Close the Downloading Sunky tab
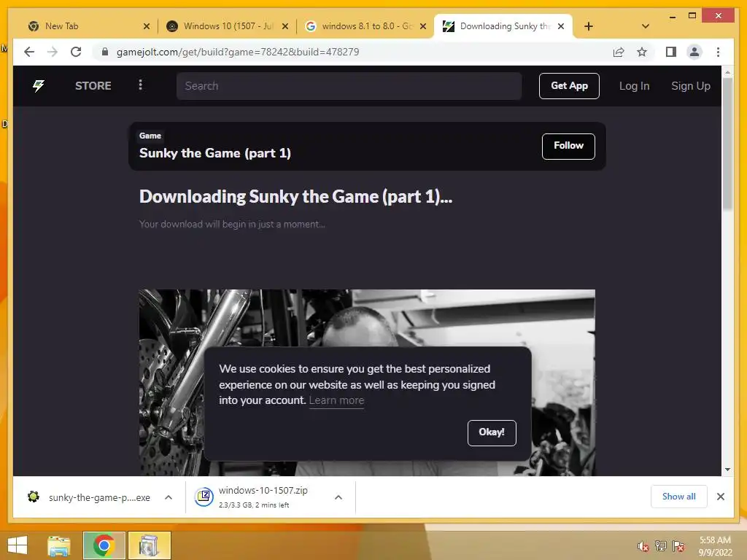The image size is (747, 560). (x=561, y=26)
